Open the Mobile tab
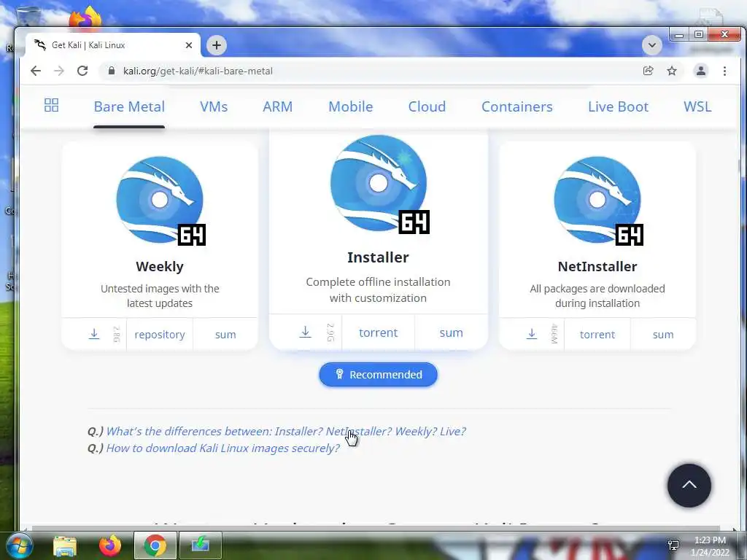Image resolution: width=747 pixels, height=560 pixels. coord(351,106)
